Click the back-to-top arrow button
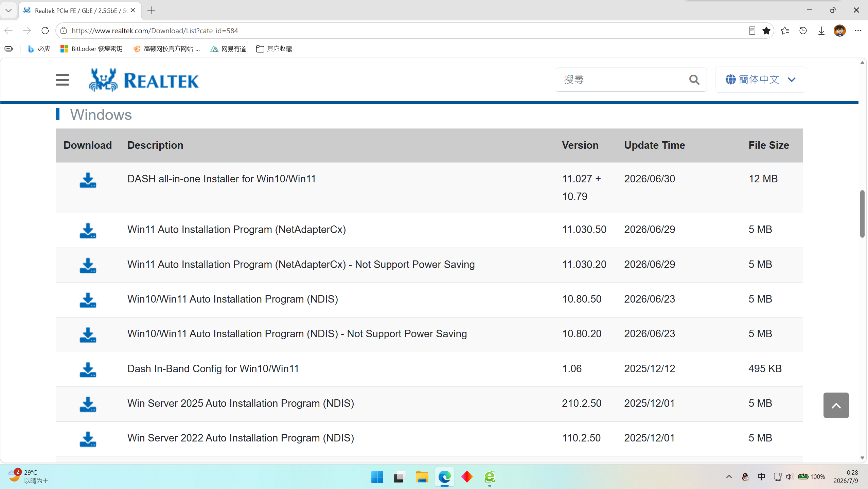Screen dimensions: 868x489 (836, 405)
